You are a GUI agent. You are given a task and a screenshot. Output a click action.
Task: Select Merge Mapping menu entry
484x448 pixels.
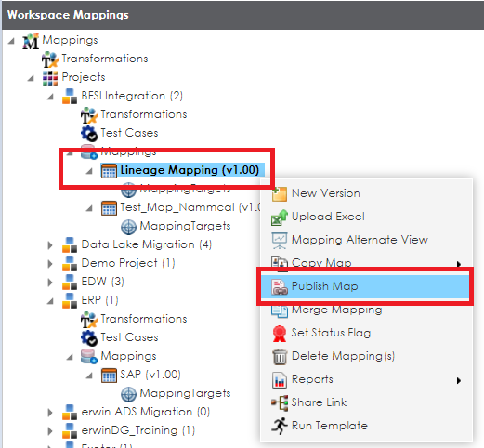click(x=336, y=310)
